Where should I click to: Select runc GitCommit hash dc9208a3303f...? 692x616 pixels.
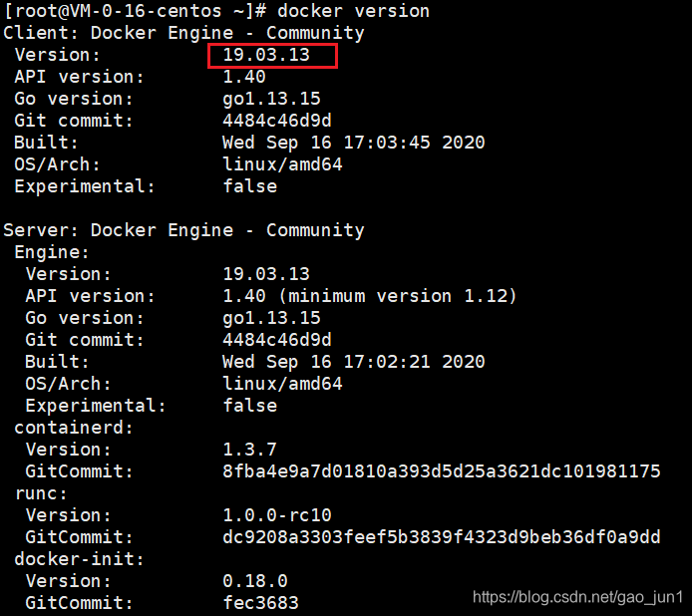pyautogui.click(x=442, y=537)
